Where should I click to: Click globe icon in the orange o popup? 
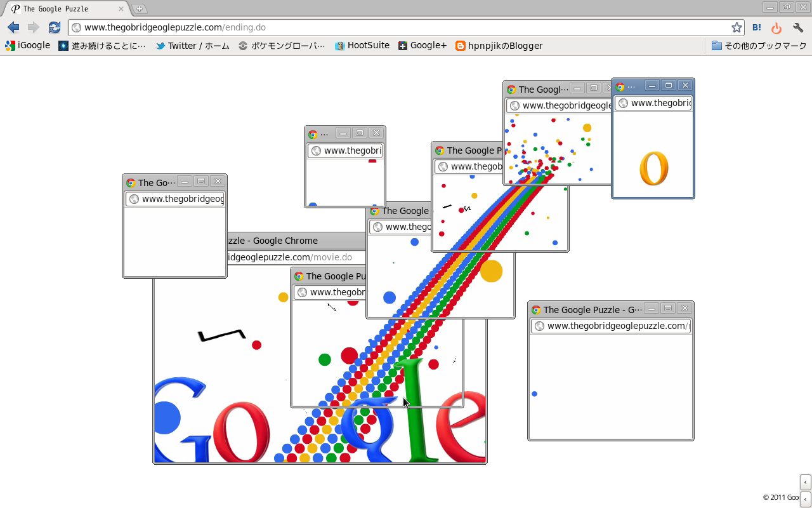click(623, 103)
